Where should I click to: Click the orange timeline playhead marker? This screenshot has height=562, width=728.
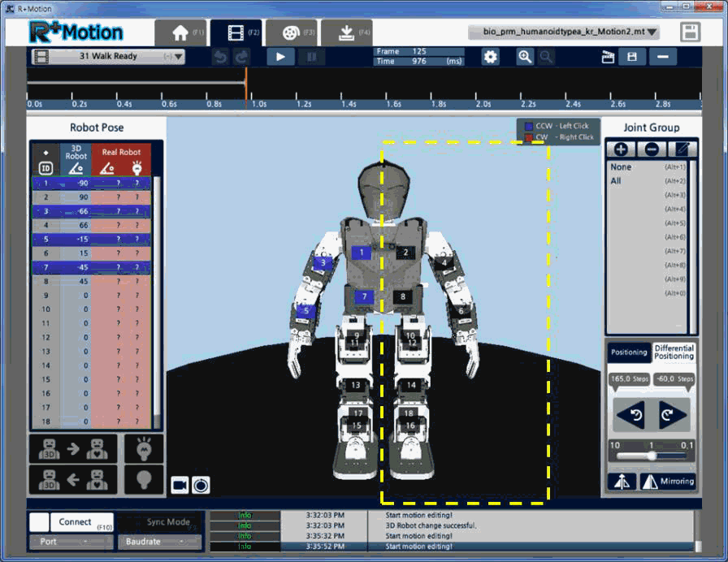[246, 87]
